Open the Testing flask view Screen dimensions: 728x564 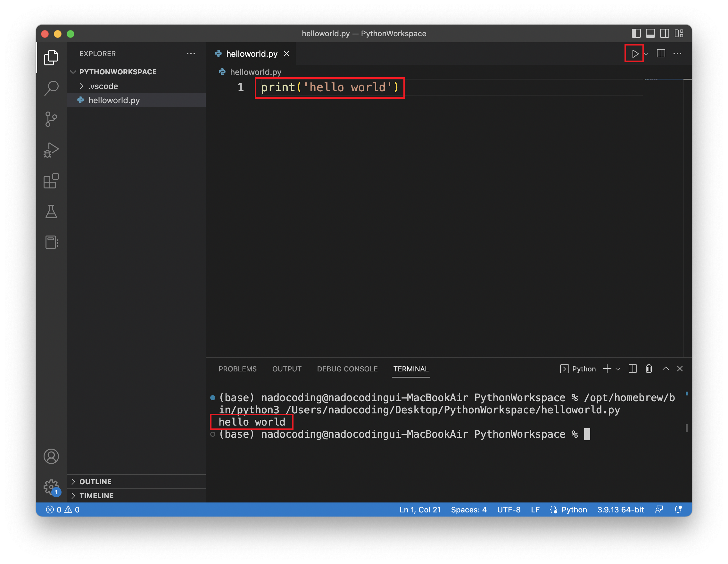(x=51, y=212)
